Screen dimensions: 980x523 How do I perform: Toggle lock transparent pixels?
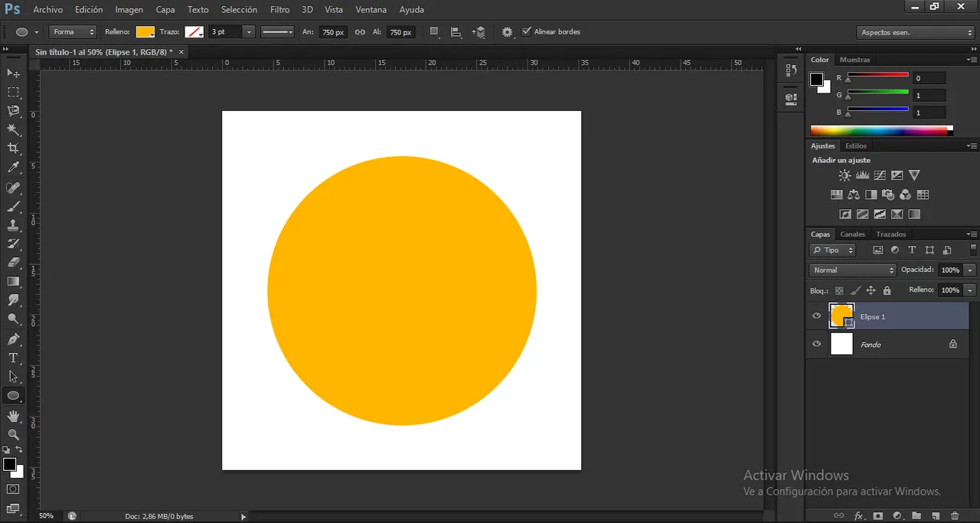point(839,290)
